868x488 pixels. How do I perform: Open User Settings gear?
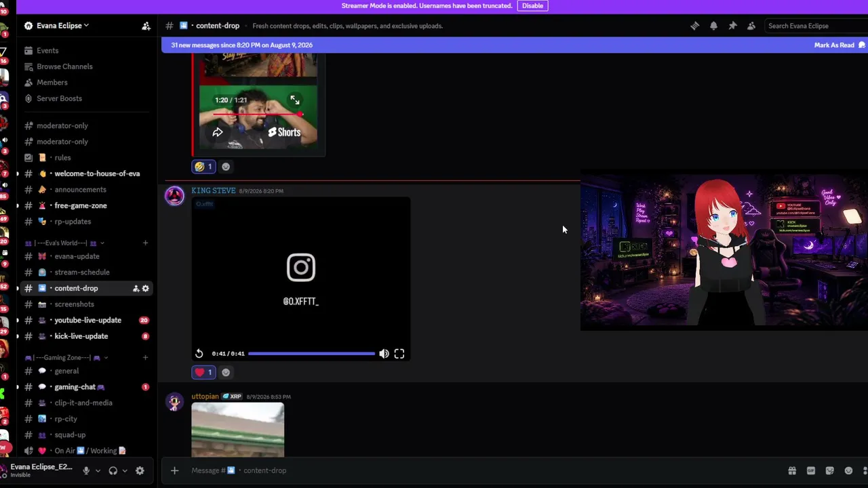click(140, 470)
